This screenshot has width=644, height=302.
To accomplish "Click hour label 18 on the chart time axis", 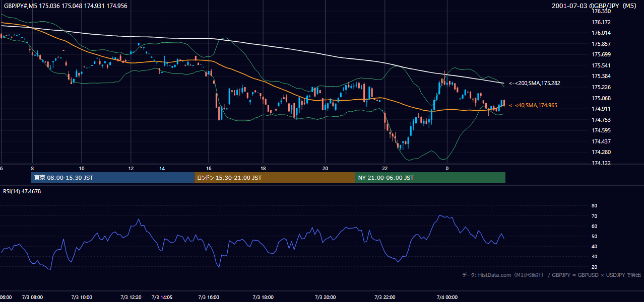I will pos(263,168).
